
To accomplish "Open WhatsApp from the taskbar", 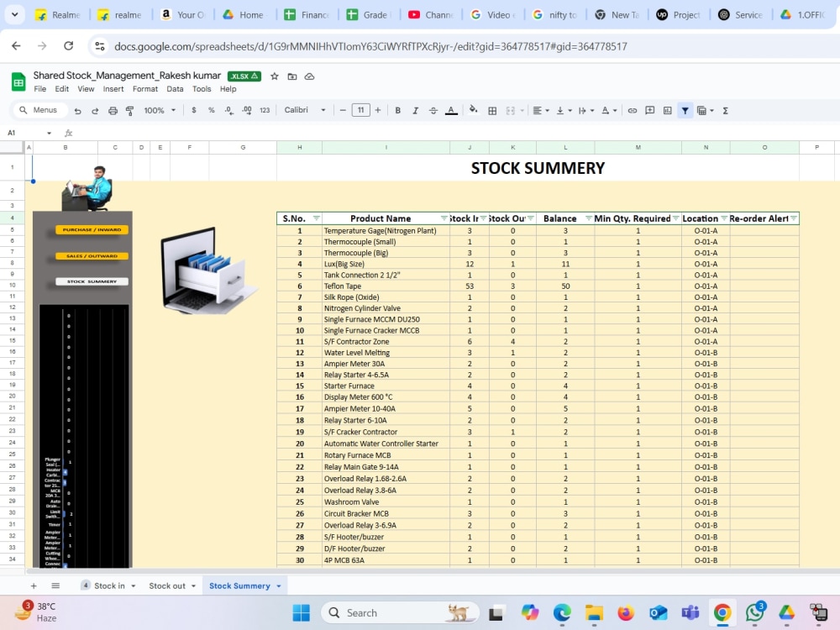I will click(755, 612).
